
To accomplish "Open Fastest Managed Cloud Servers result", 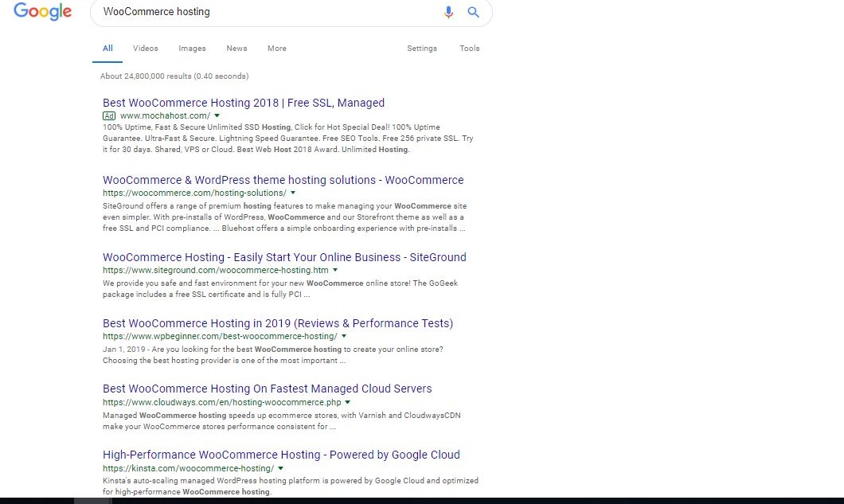I will (267, 389).
